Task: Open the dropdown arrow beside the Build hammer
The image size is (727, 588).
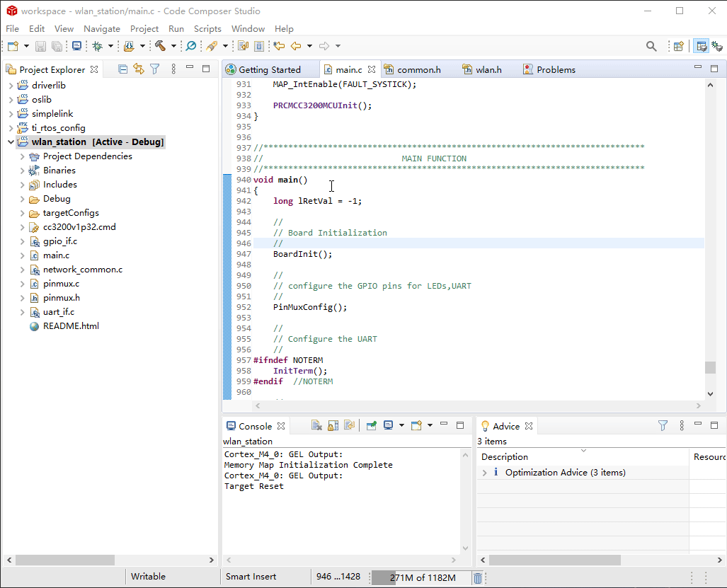Action: click(x=173, y=46)
